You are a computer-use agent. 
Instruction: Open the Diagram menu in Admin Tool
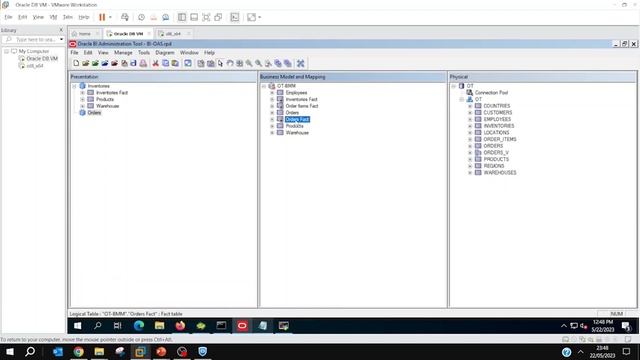(165, 53)
